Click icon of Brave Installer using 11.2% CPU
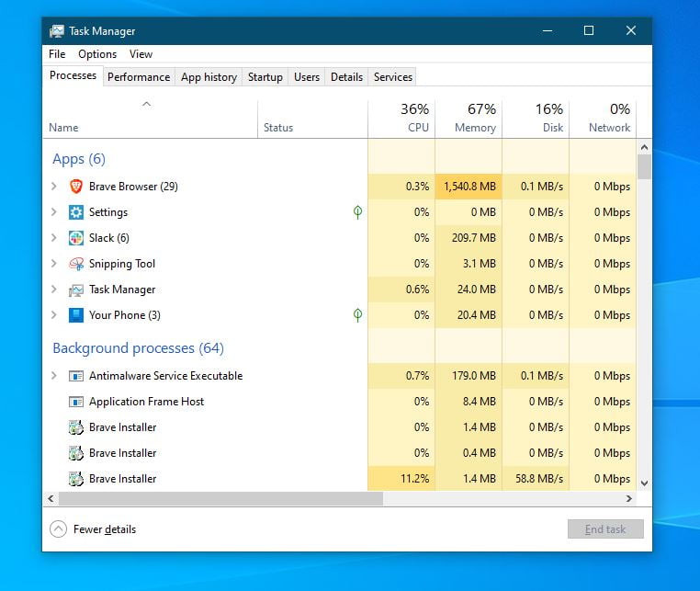The image size is (700, 591). 76,479
